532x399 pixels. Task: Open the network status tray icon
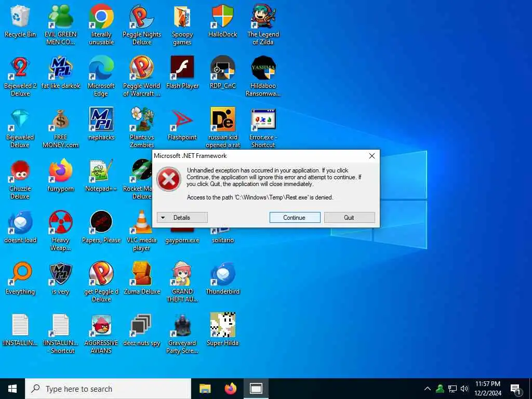pos(453,389)
